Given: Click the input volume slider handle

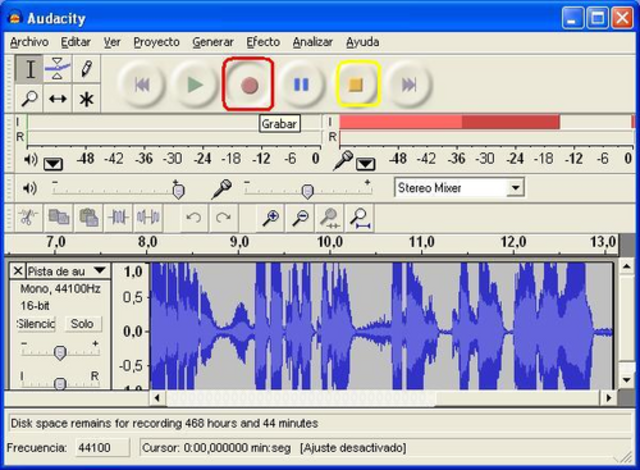Looking at the screenshot, I should pos(307,191).
